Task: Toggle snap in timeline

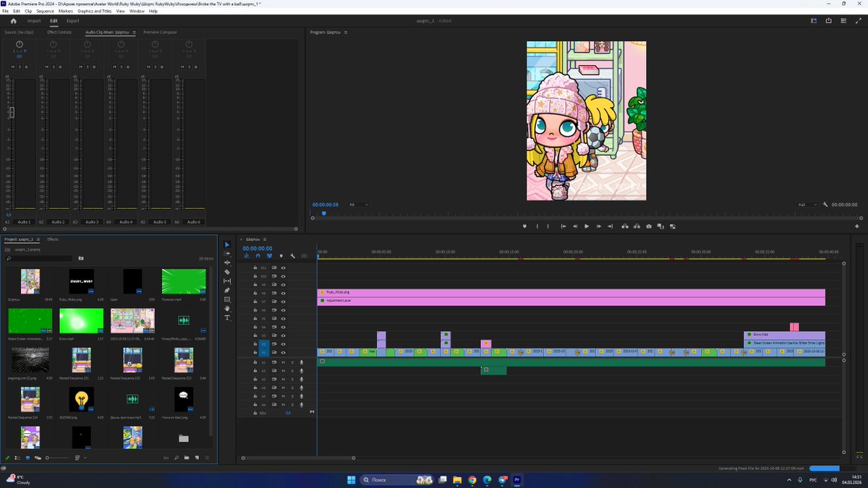Action: [258, 255]
